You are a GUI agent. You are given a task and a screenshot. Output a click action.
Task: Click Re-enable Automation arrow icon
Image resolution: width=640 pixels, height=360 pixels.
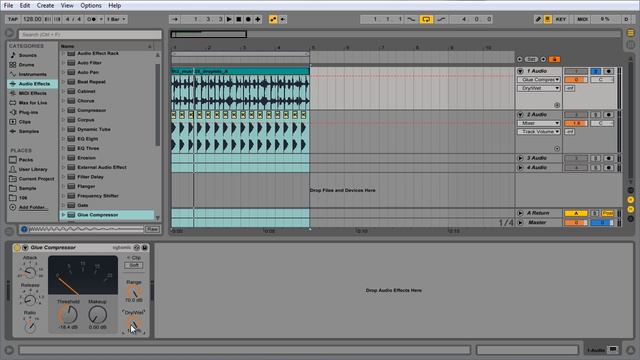tap(282, 19)
